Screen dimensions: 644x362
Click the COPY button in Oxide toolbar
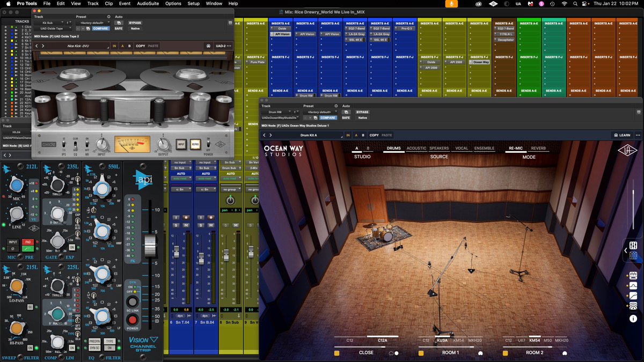pos(141,46)
